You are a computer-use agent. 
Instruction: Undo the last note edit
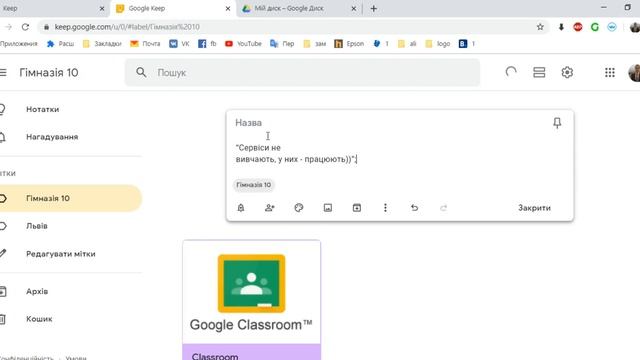click(x=414, y=208)
